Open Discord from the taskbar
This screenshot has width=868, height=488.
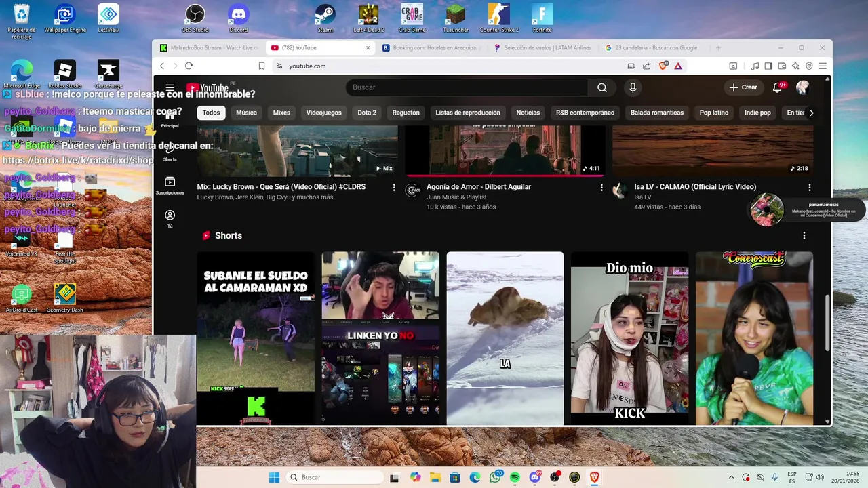point(535,477)
